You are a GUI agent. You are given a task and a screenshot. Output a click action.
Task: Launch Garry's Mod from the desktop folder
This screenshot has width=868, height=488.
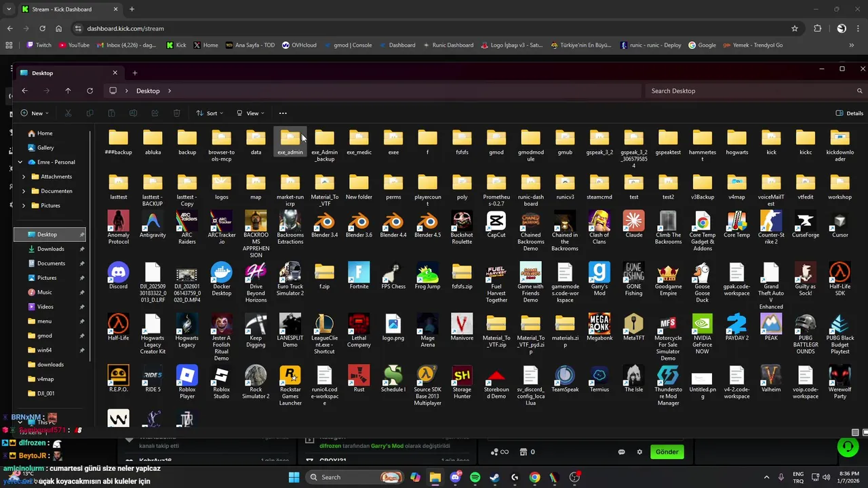click(599, 279)
